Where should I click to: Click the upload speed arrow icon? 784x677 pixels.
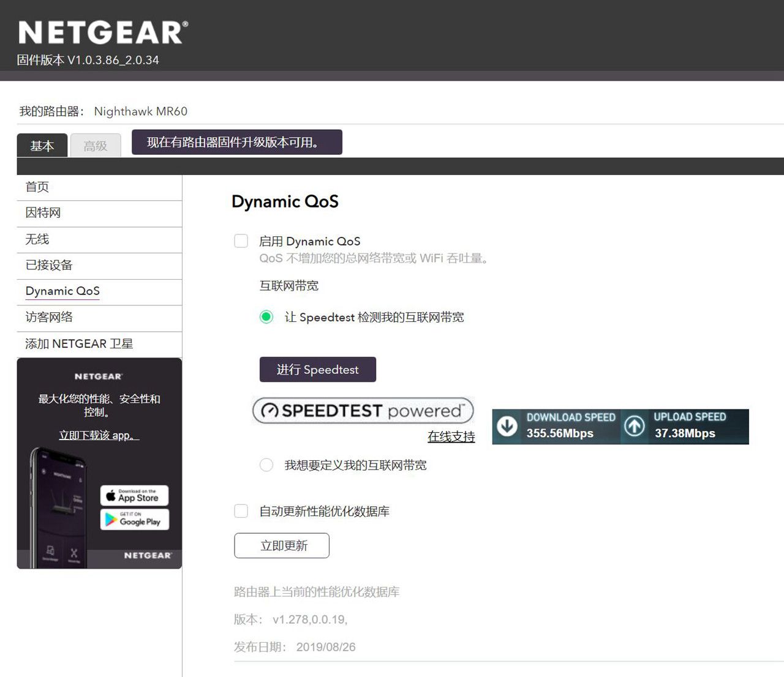coord(635,426)
